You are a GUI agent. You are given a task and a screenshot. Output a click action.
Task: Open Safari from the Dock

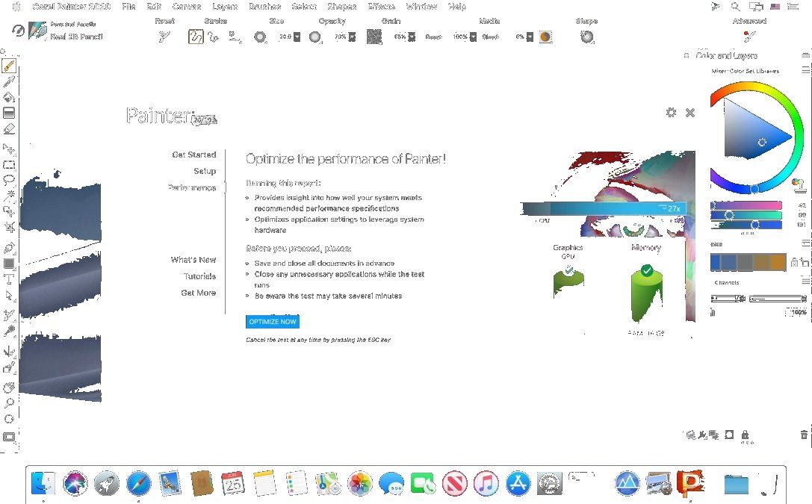point(139,483)
